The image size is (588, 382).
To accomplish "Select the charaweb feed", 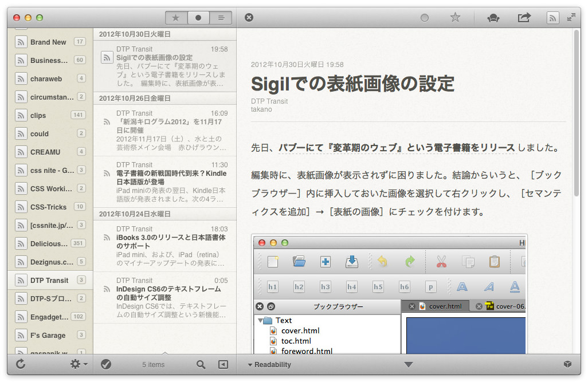I will (50, 78).
